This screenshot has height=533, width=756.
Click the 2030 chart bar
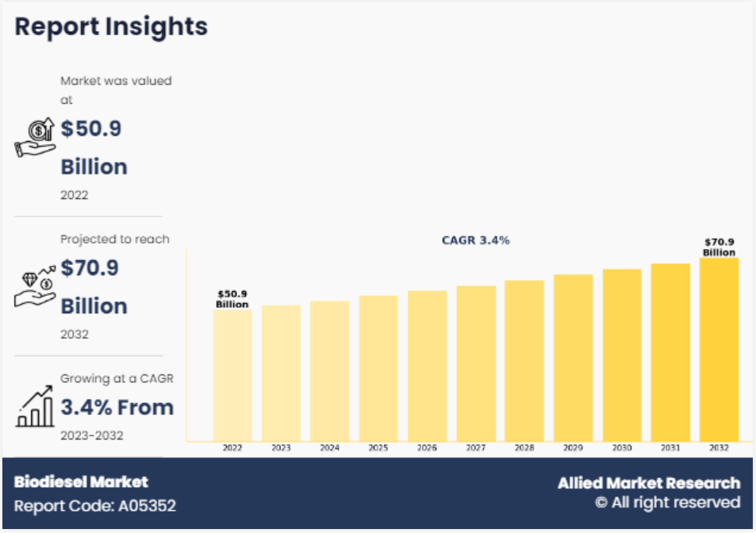click(622, 355)
